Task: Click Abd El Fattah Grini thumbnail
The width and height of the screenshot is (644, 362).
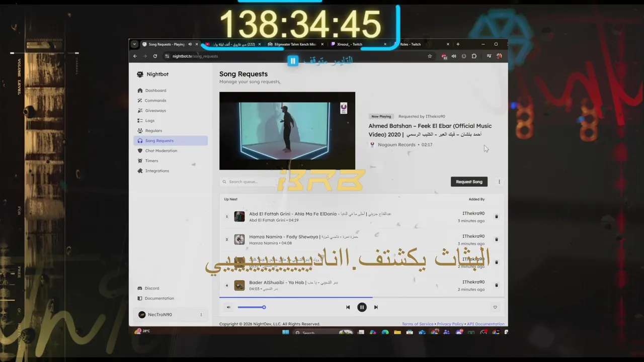Action: tap(239, 217)
